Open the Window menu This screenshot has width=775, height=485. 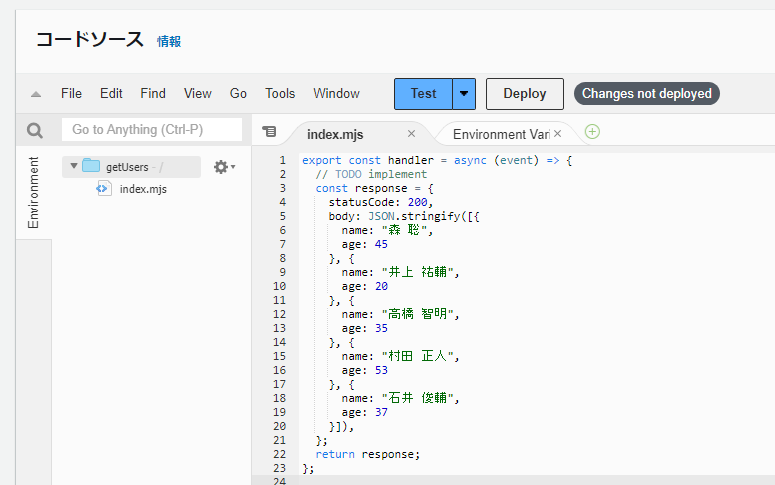click(x=337, y=93)
